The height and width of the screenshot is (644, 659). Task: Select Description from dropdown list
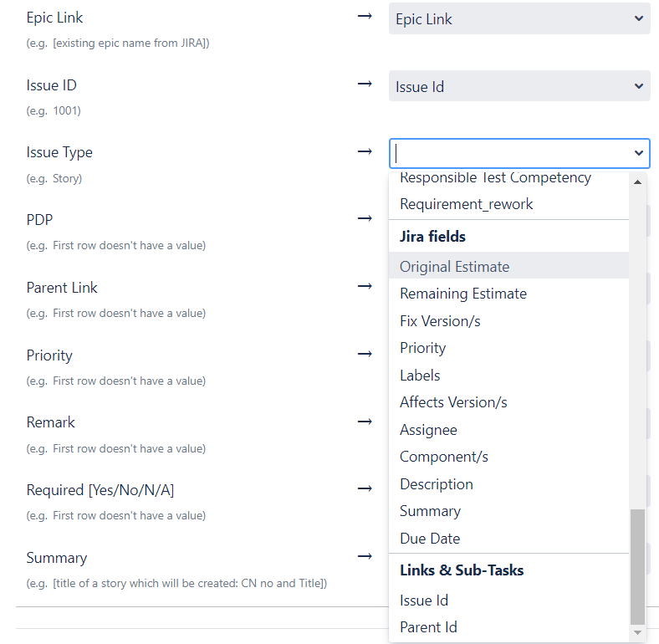508,484
